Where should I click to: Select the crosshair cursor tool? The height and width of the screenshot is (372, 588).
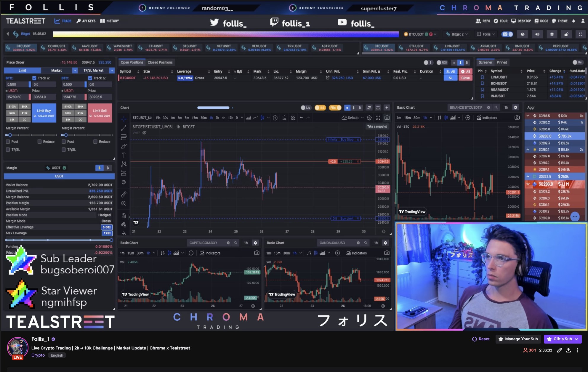tap(124, 119)
